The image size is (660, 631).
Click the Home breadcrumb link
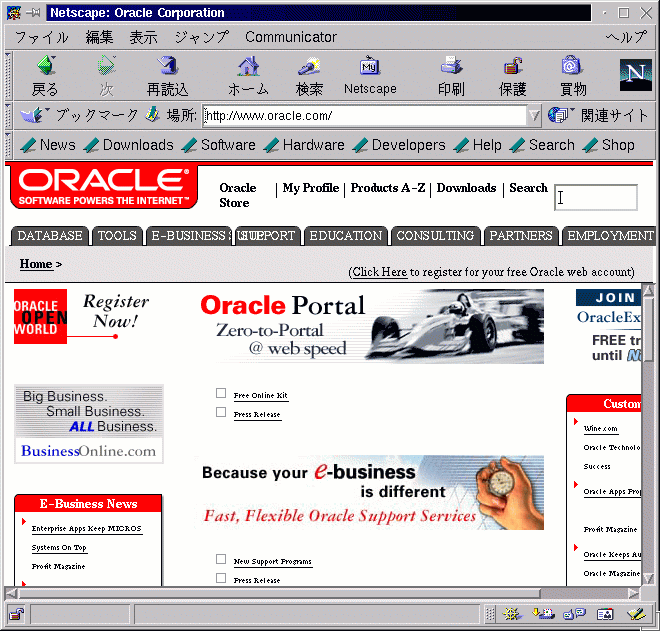click(x=36, y=264)
